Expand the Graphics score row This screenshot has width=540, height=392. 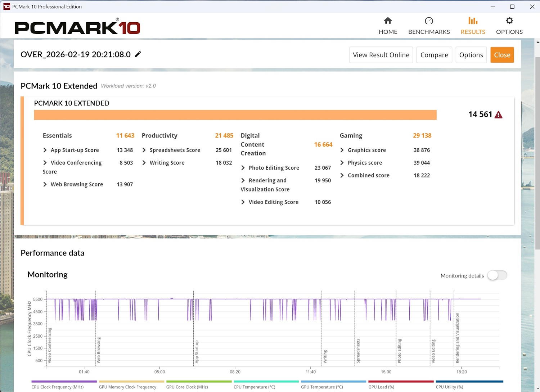point(342,150)
